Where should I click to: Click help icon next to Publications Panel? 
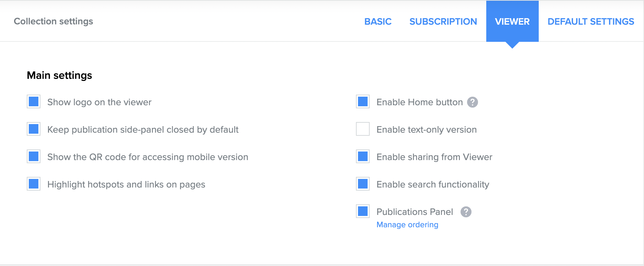coord(466,212)
